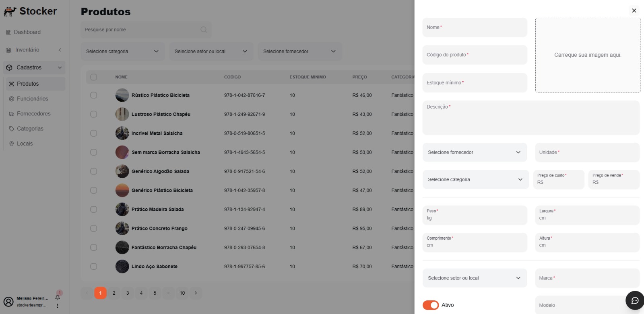
Task: Go to page 4
Action: pyautogui.click(x=141, y=293)
